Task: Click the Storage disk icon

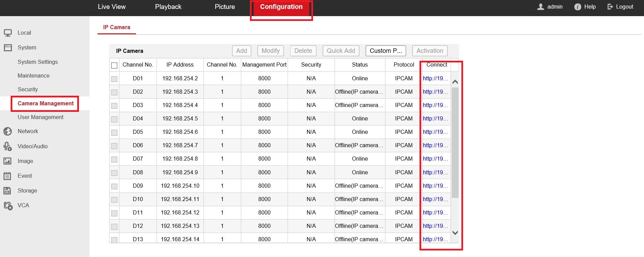Action: click(x=8, y=191)
